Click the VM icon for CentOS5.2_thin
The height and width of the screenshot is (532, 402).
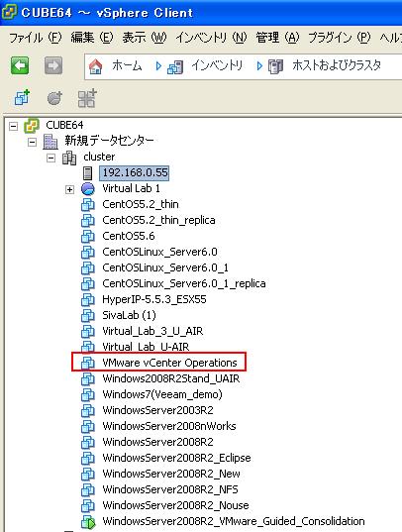[88, 205]
